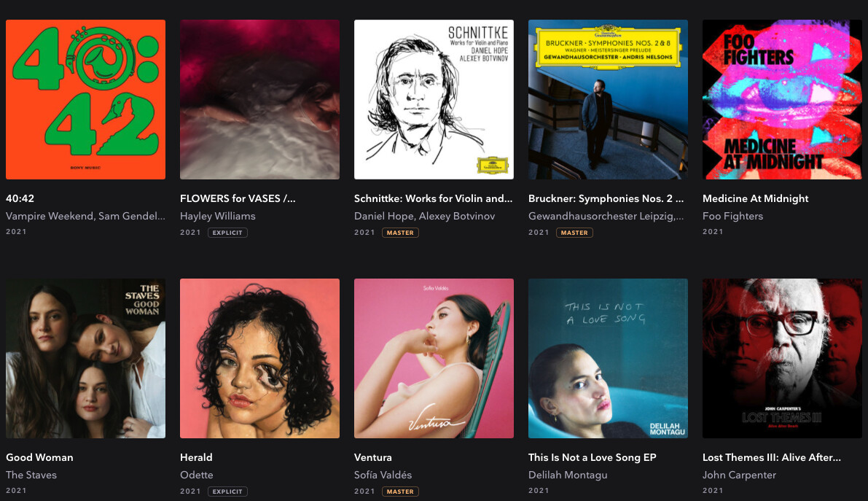Select This Is Not a Love Song cover
The image size is (868, 501).
point(608,359)
